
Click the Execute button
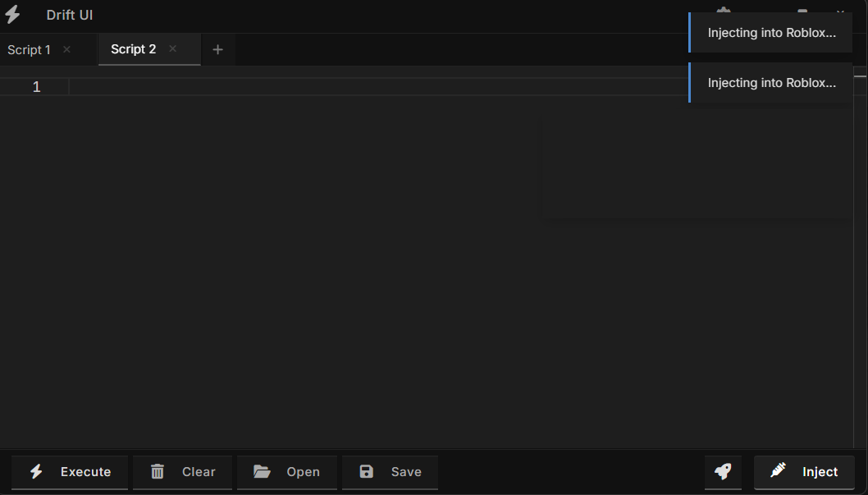(70, 472)
